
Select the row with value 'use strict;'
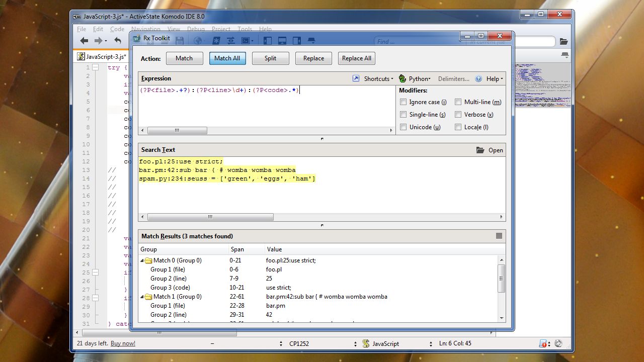318,288
